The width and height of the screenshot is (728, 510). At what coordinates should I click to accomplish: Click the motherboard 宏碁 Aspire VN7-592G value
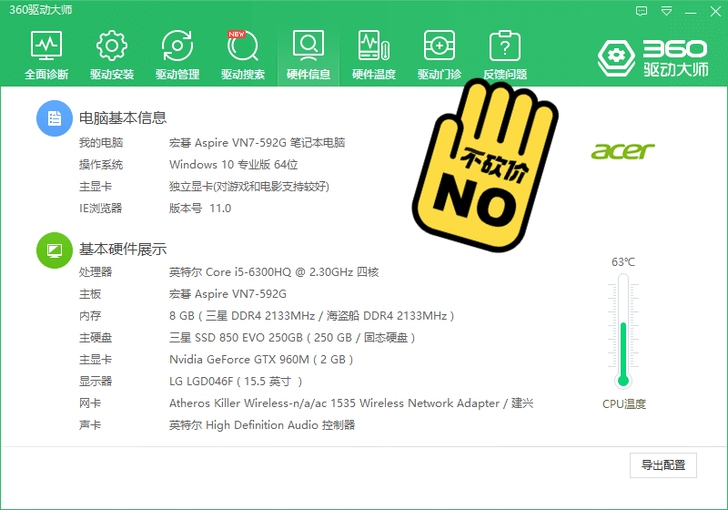coord(228,294)
